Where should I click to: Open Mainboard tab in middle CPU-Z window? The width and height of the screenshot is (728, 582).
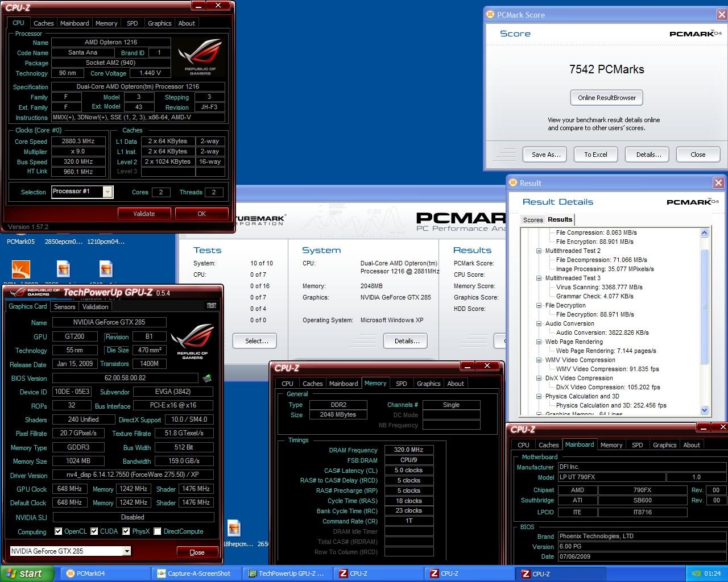(x=344, y=384)
